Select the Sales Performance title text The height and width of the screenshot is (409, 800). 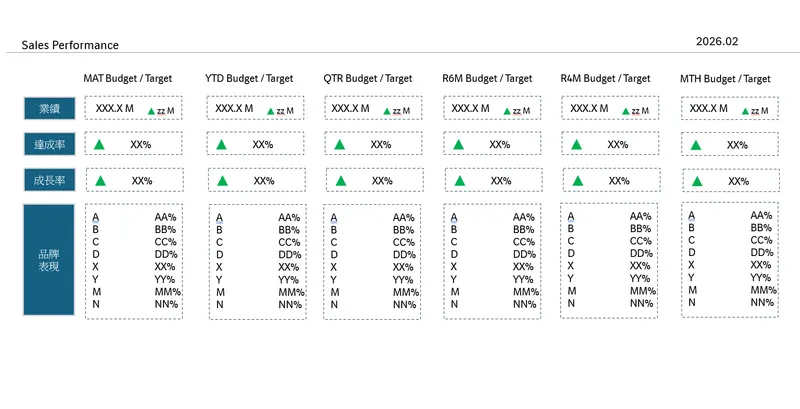(x=70, y=45)
